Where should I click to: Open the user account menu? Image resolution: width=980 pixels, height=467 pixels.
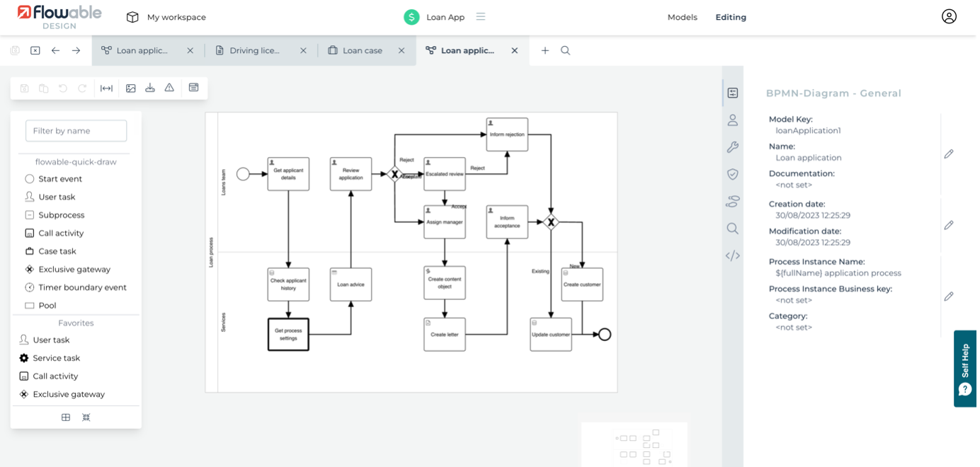[x=949, y=16]
